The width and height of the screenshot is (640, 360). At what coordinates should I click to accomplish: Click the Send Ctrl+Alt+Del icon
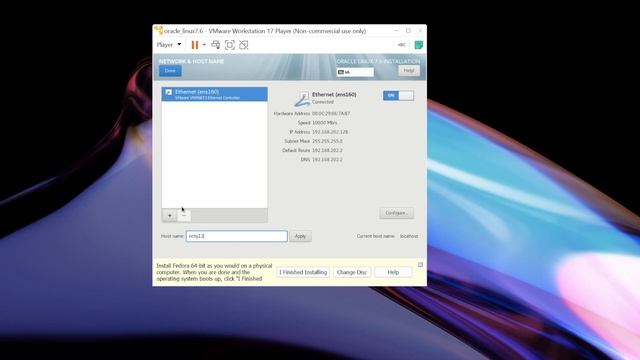(216, 45)
